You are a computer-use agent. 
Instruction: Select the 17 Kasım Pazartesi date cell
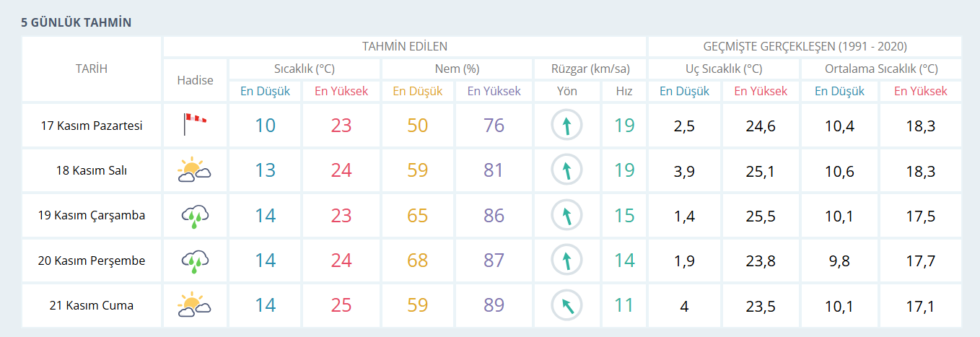[92, 126]
